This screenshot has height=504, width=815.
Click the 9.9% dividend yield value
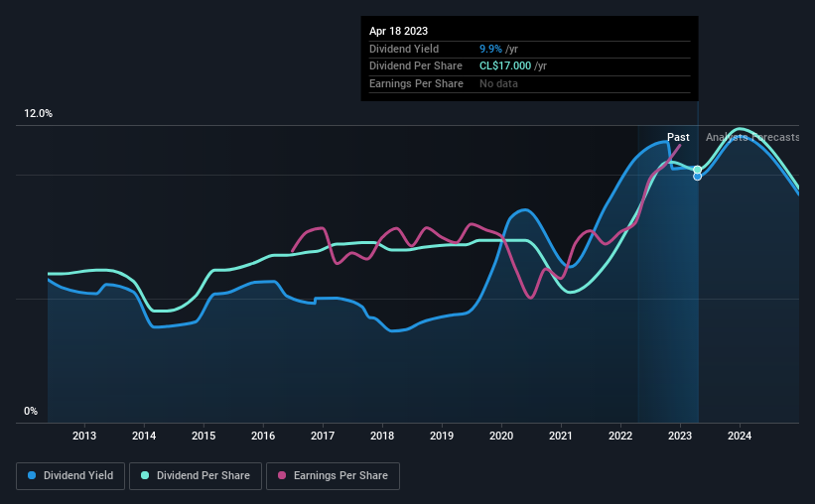pos(490,49)
